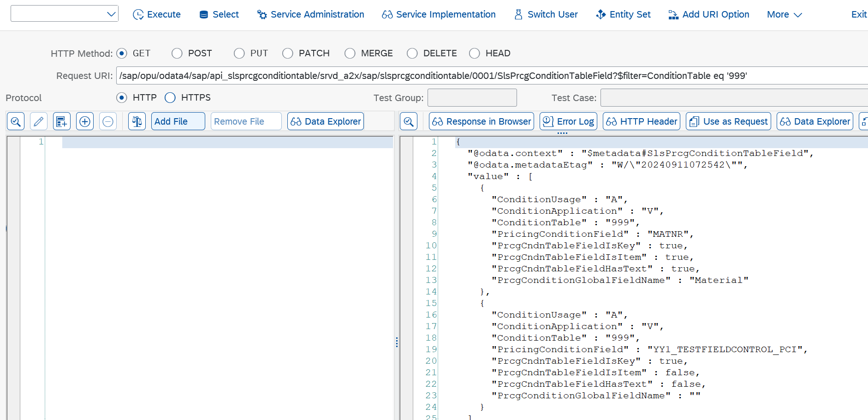
Task: Open the request pane Data Explorer
Action: tap(326, 121)
